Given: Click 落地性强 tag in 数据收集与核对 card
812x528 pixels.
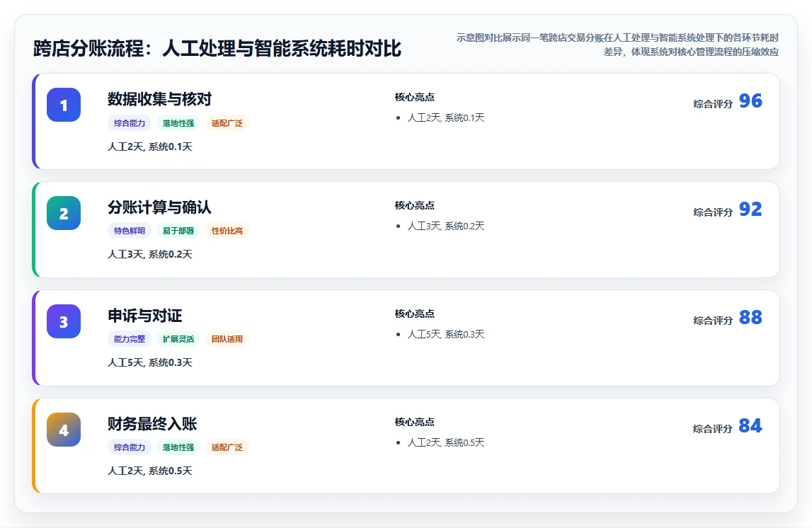Looking at the screenshot, I should click(x=178, y=123).
